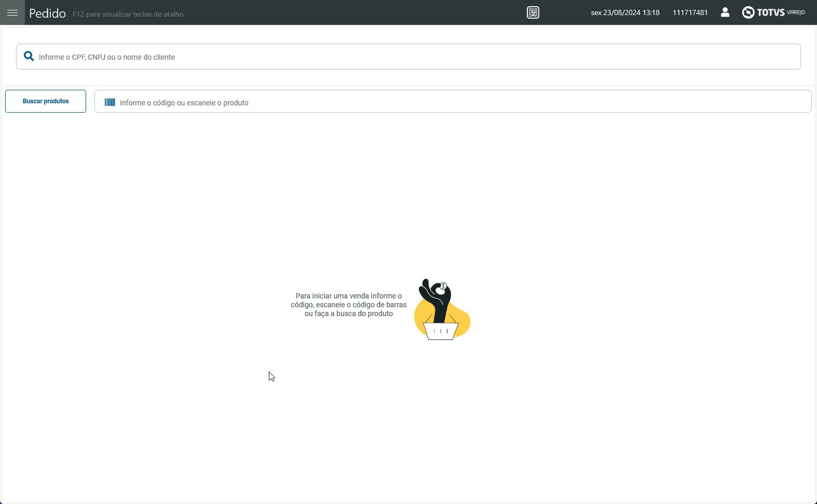Click the Pedido page title
Viewport: 817px width, 504px height.
pyautogui.click(x=47, y=13)
